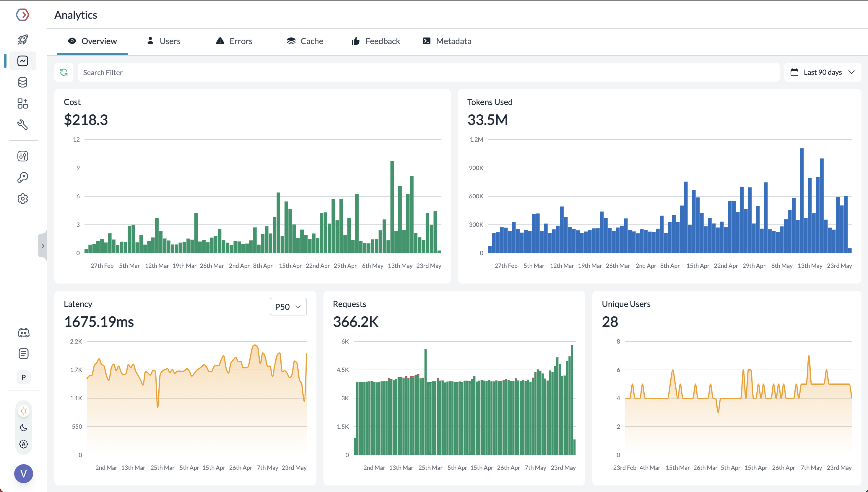Screen dimensions: 868x492
Task: Open the database logs icon in sidebar
Action: [23, 82]
